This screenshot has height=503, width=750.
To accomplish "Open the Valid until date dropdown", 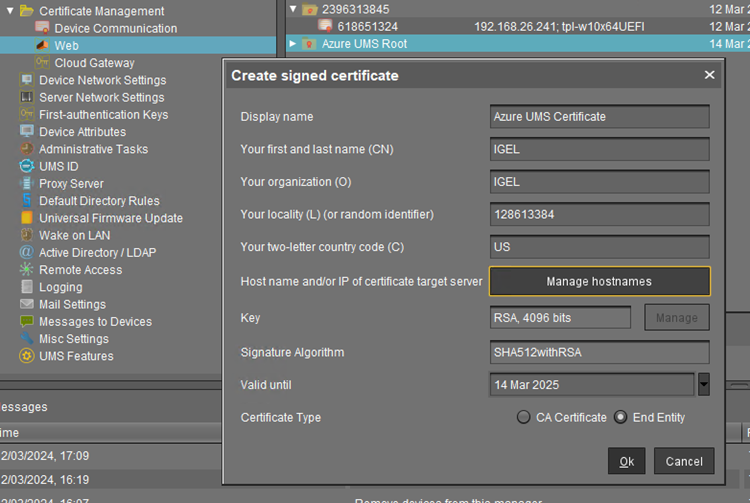I will [703, 384].
